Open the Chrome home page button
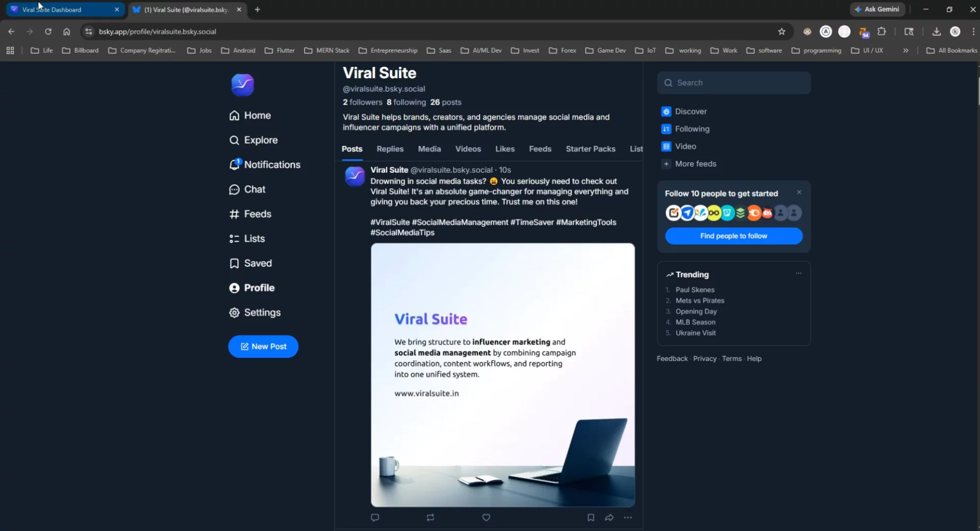This screenshot has width=980, height=531. pyautogui.click(x=66, y=31)
